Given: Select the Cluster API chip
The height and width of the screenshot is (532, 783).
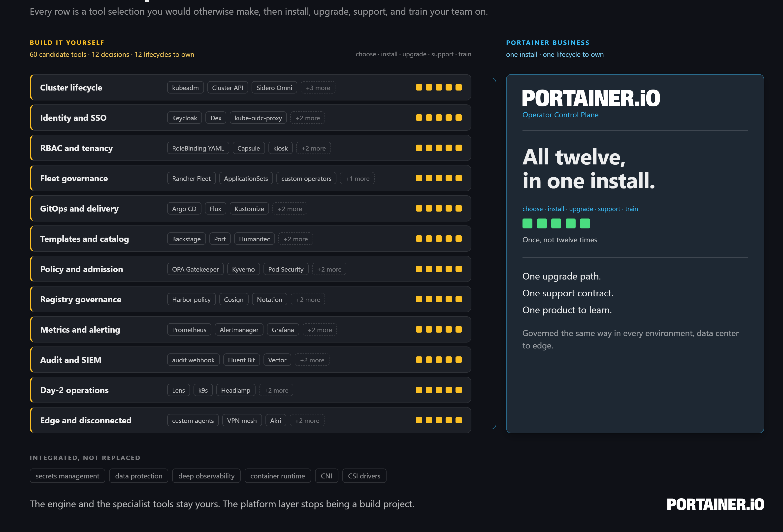Looking at the screenshot, I should tap(228, 88).
